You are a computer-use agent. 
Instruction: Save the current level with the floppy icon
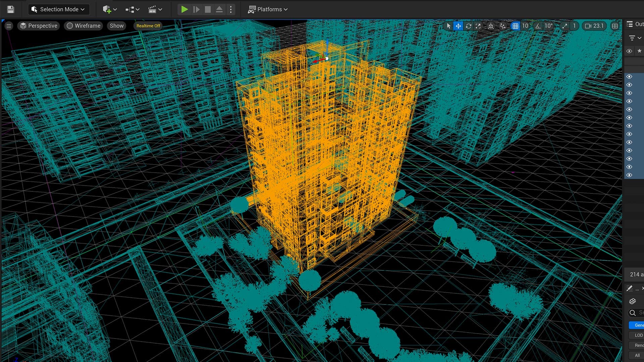point(11,9)
